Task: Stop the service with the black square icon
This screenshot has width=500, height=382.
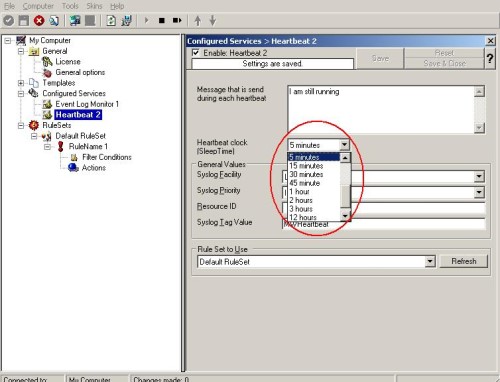Action: tap(162, 21)
